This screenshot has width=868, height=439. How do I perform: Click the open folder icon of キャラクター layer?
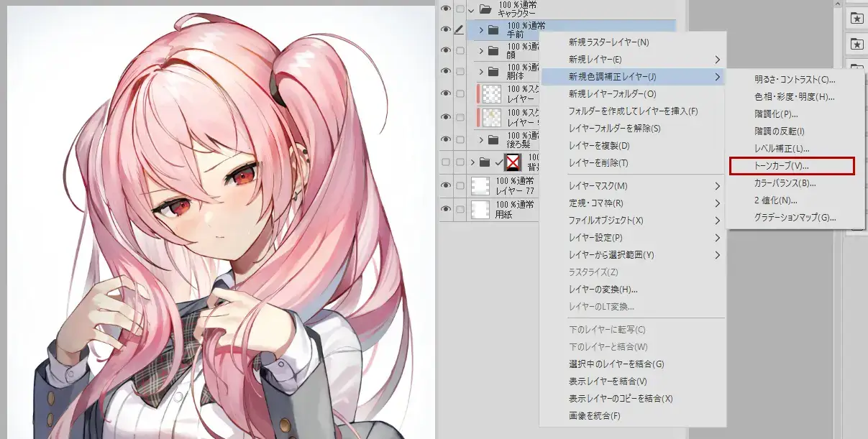[x=485, y=9]
